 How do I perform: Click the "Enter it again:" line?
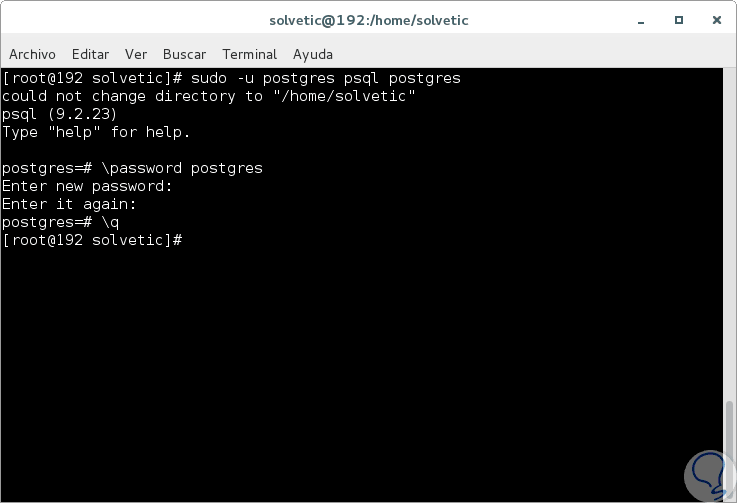(69, 204)
